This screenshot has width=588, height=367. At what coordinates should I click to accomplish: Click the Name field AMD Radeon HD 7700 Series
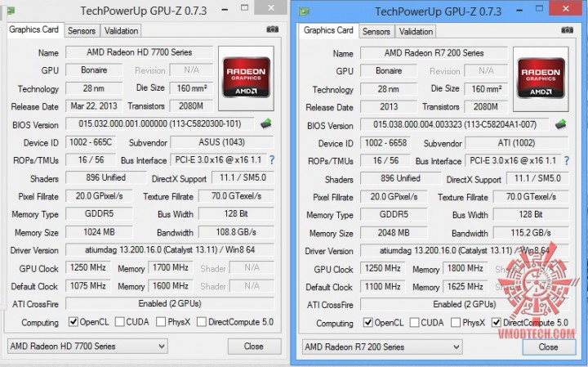point(139,52)
